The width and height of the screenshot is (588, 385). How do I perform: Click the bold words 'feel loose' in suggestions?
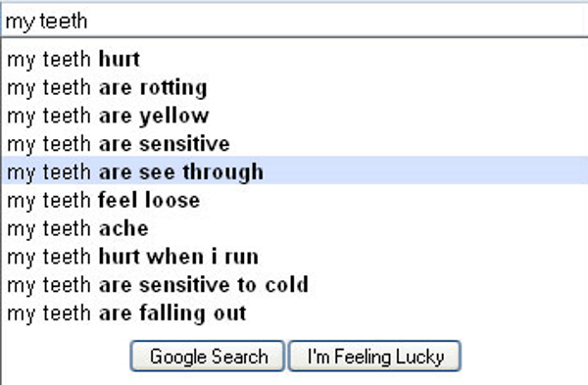point(149,200)
